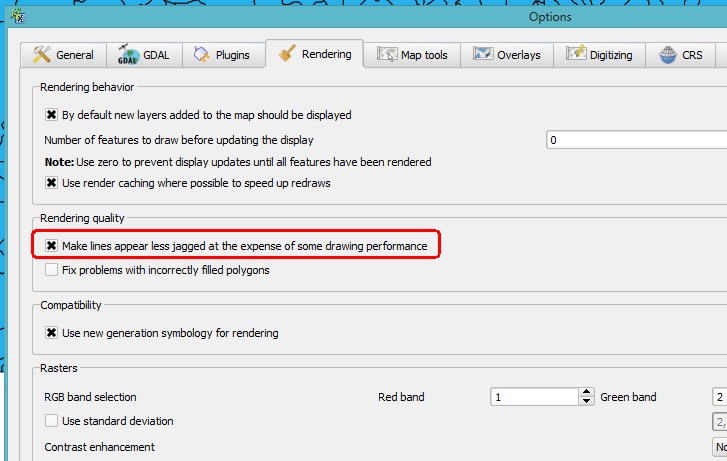
Task: Click the Green band value field
Action: coord(720,397)
